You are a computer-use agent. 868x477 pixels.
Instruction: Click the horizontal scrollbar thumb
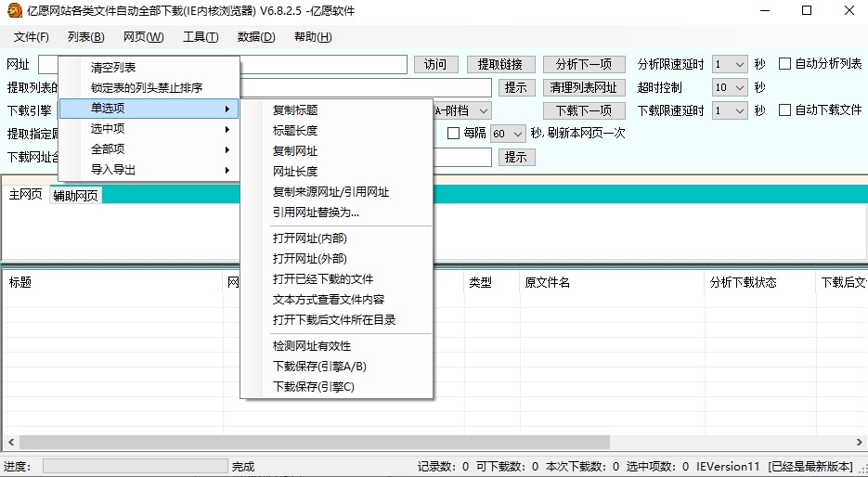315,442
